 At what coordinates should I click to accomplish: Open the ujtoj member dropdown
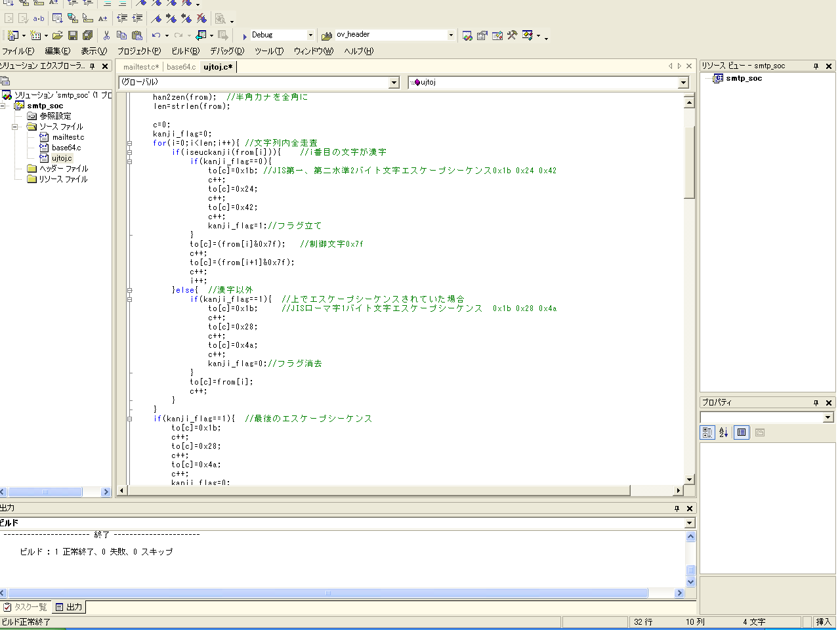point(683,83)
